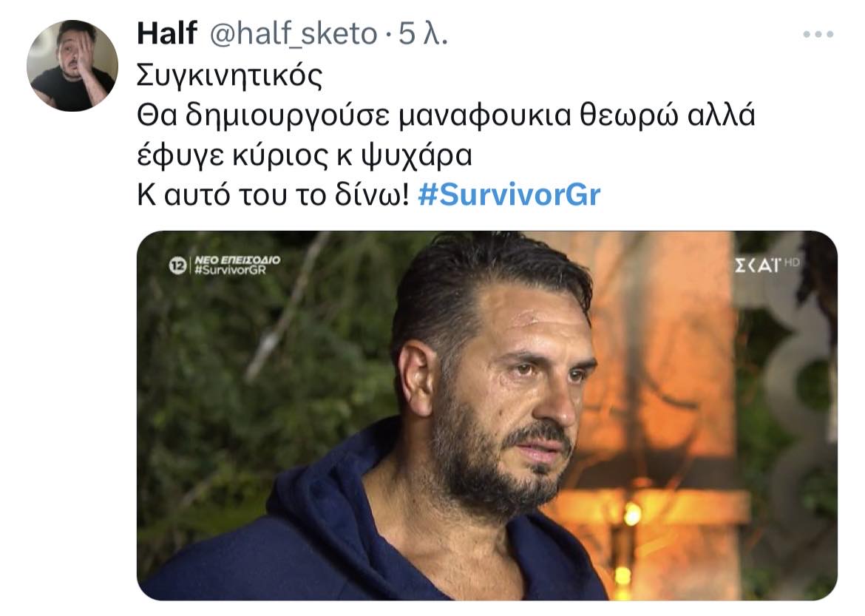Image resolution: width=865 pixels, height=616 pixels.
Task: Open the tweet's three-dot more options menu
Action: 818,34
